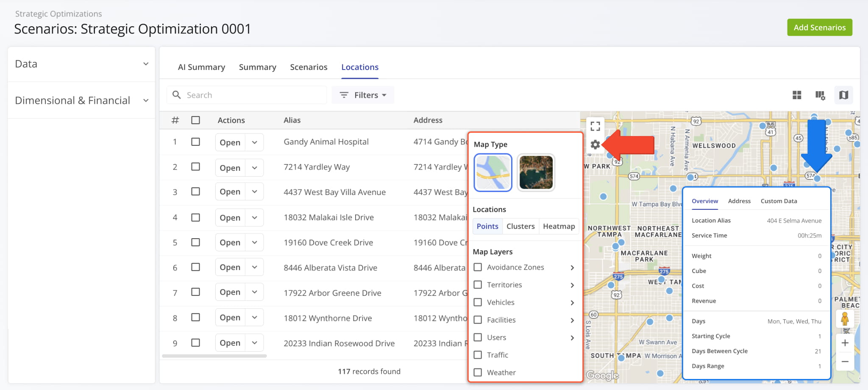This screenshot has width=868, height=390.
Task: Expand Territories submenu arrow
Action: 572,285
